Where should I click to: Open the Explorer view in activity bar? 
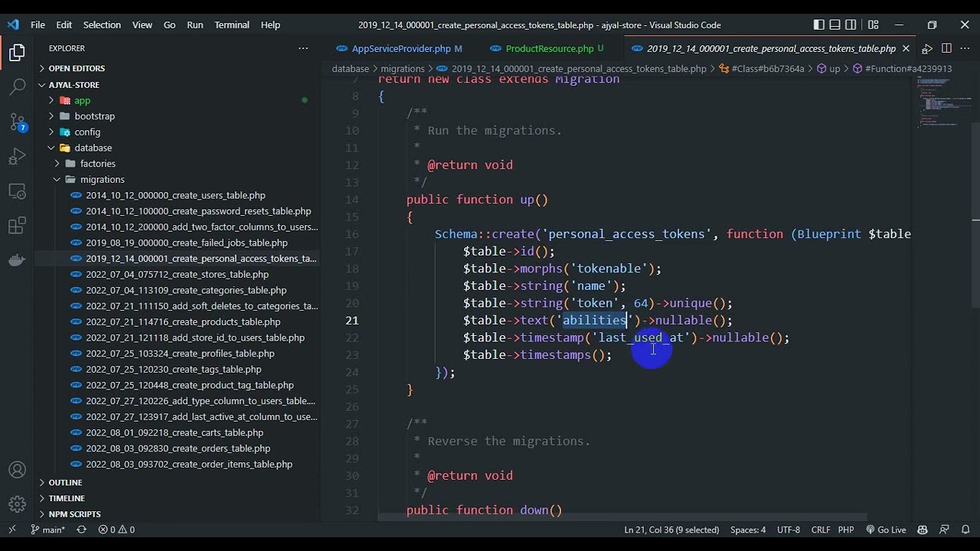(17, 53)
